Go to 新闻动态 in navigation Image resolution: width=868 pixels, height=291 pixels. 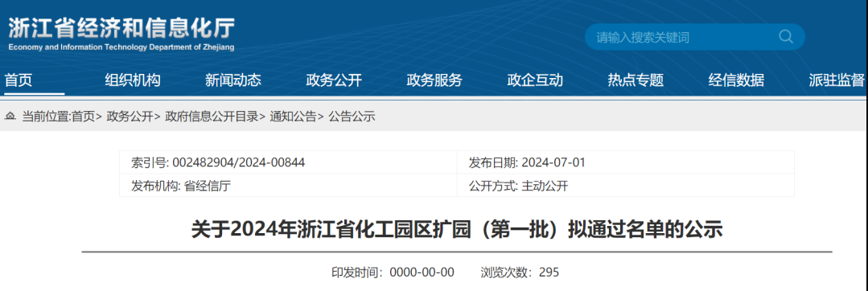[x=233, y=80]
